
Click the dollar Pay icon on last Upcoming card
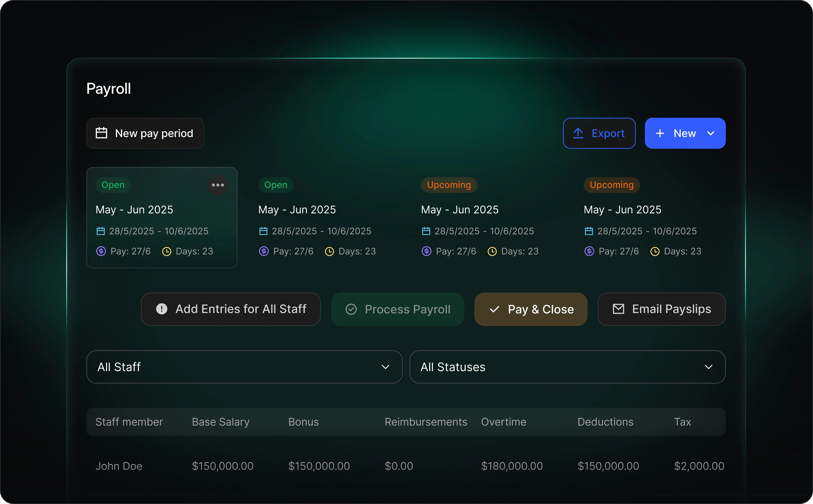589,251
